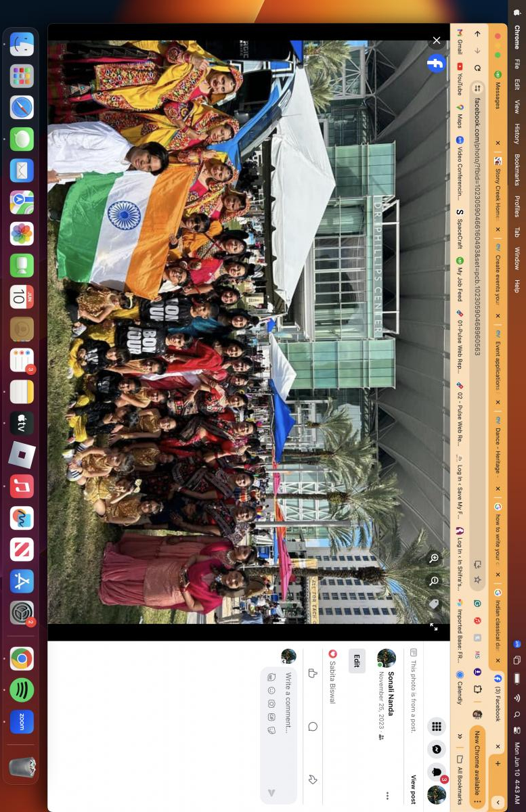Switch to Create events tab
526x812 pixels.
[x=498, y=277]
